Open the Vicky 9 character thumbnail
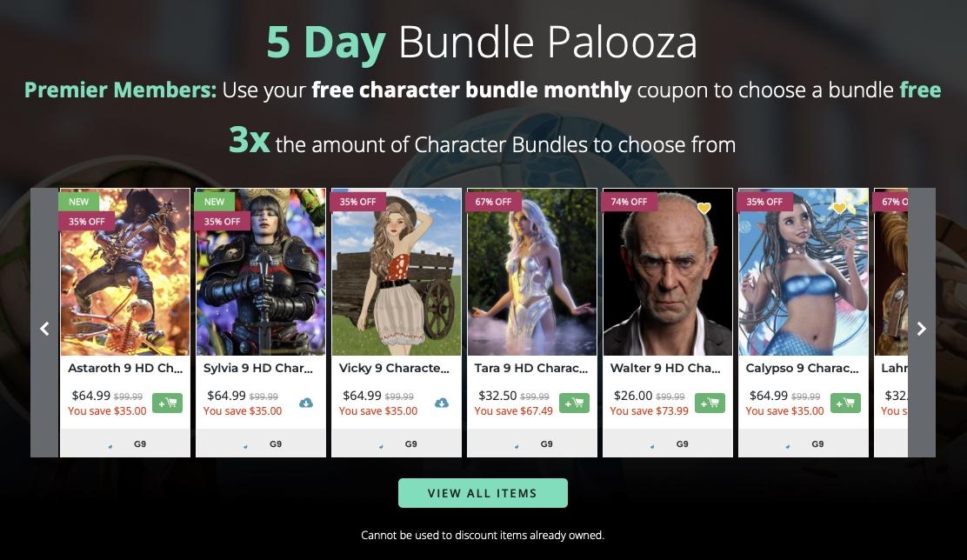This screenshot has height=560, width=967. pyautogui.click(x=397, y=272)
